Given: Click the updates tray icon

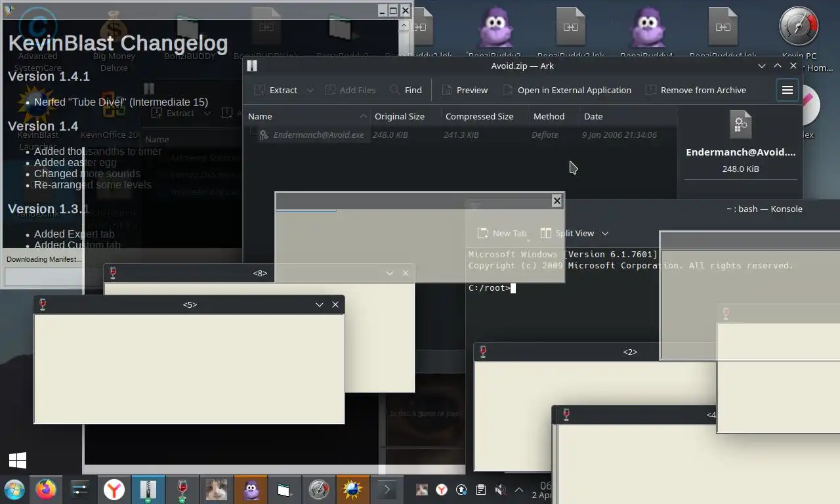Looking at the screenshot, I should (461, 490).
